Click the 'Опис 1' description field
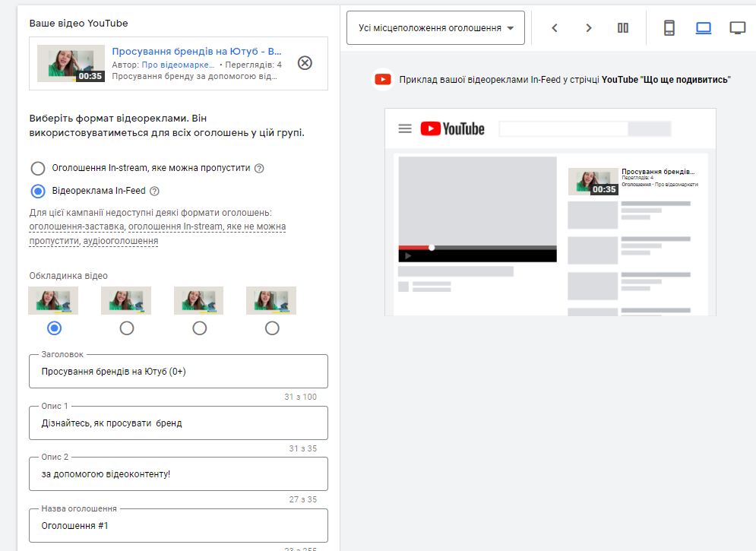 179,423
